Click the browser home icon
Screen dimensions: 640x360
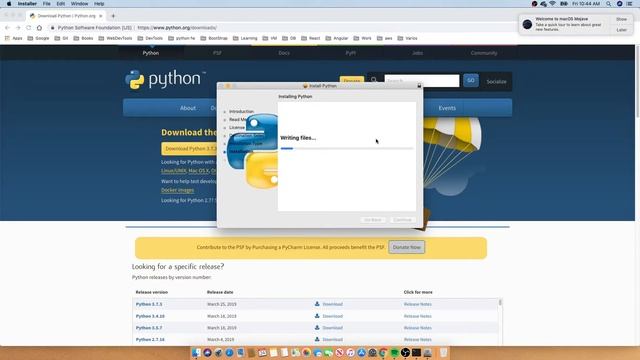pyautogui.click(x=39, y=28)
